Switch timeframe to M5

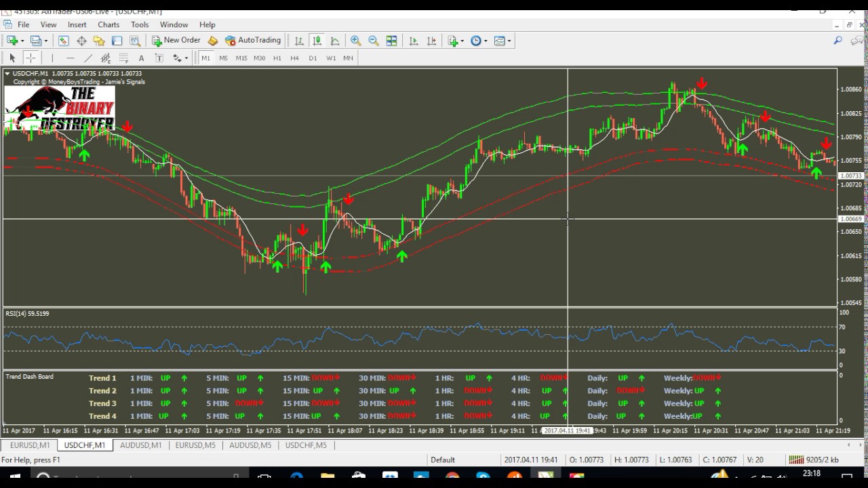(223, 58)
